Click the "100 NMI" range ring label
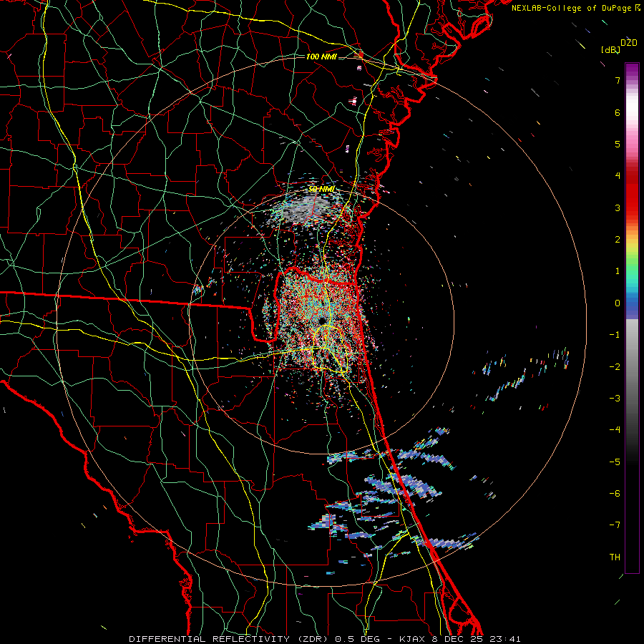The width and height of the screenshot is (644, 644). point(321,57)
